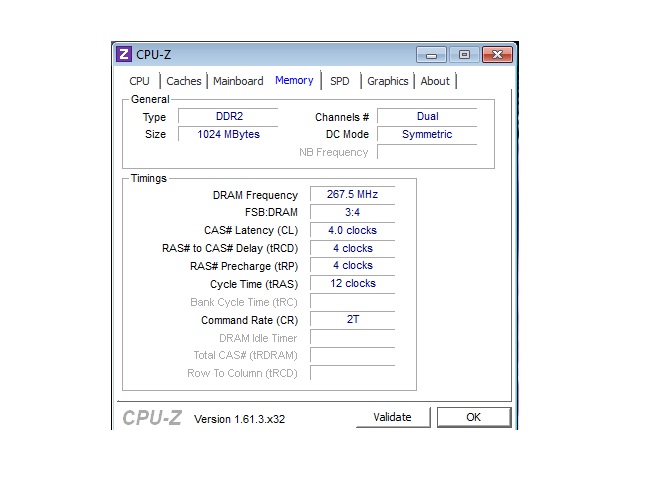The width and height of the screenshot is (667, 490).
Task: Click the grayed NB Frequency label
Action: [334, 153]
